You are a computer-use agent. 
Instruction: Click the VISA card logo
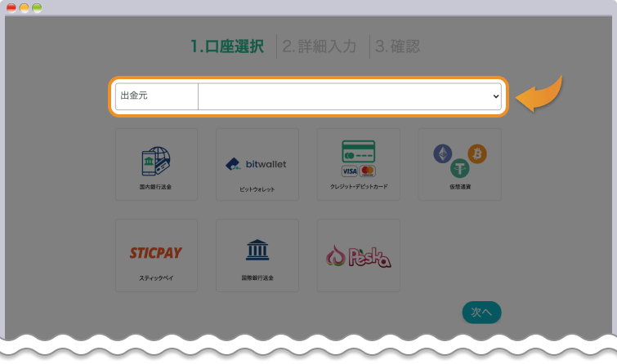[x=350, y=171]
